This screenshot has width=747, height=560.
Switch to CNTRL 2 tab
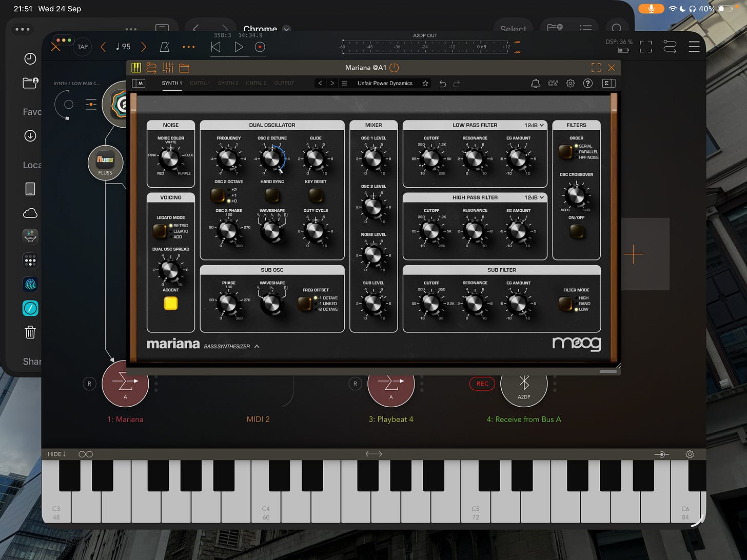coord(256,83)
